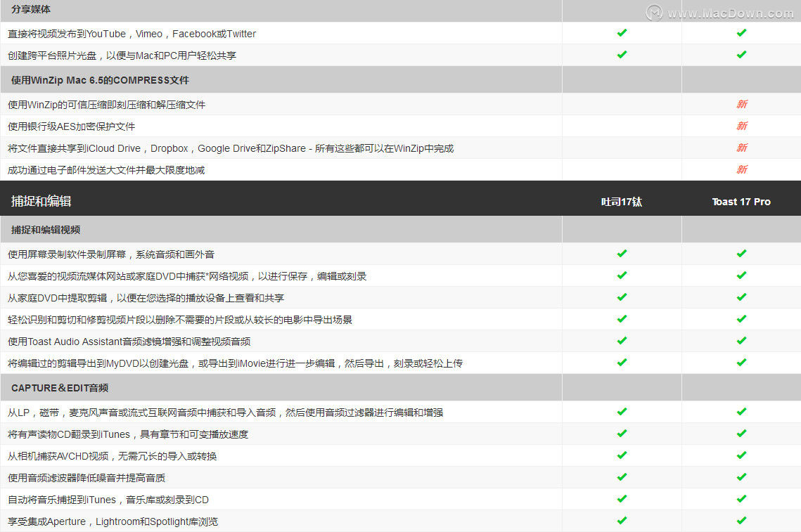Viewport: 801px width, 532px height.
Task: Click Toast 17 Pro checkmark for 屏幕录制软件 row
Action: [x=742, y=254]
